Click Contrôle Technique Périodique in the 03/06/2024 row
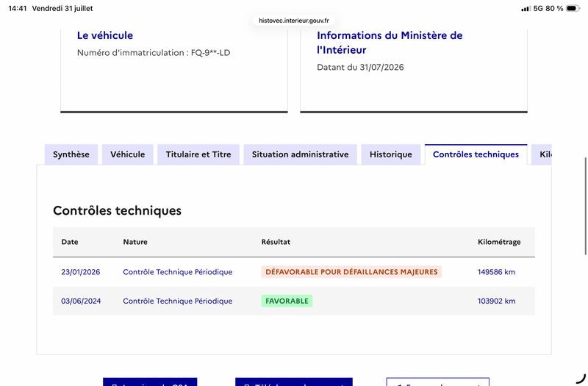The width and height of the screenshot is (588, 386). click(x=178, y=301)
